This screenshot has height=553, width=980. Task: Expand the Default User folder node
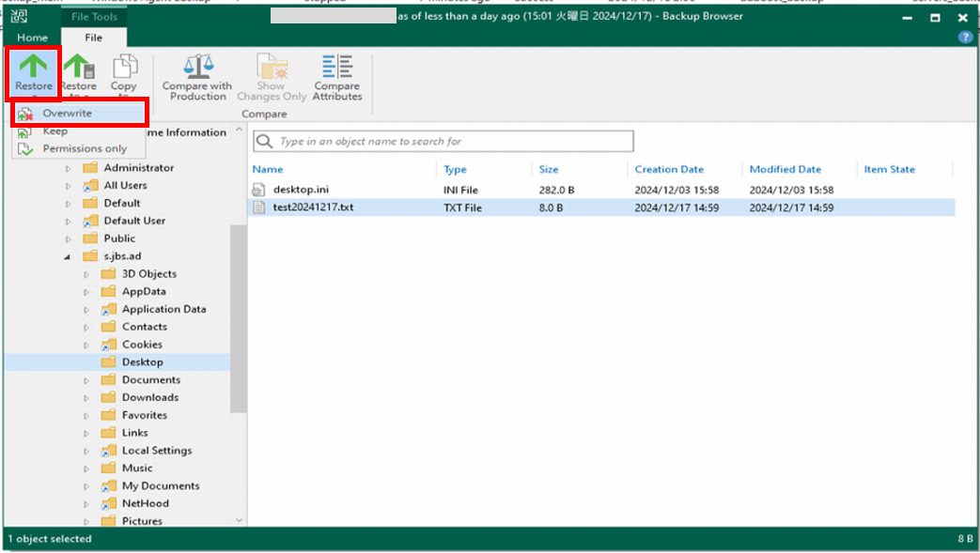pyautogui.click(x=69, y=222)
